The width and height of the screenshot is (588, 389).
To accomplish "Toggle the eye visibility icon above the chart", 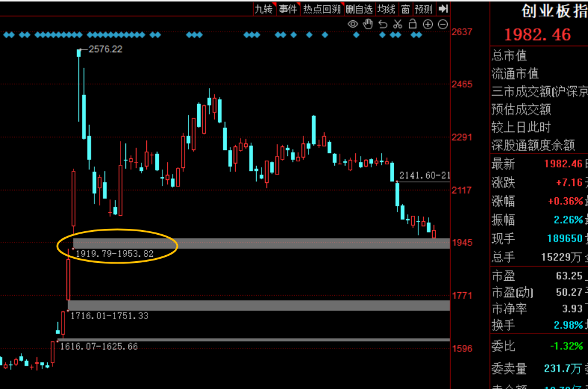I will [x=353, y=24].
